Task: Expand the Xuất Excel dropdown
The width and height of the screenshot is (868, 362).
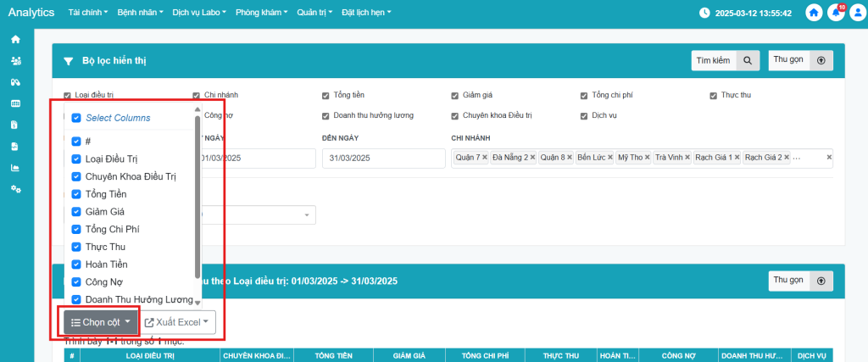Action: (178, 322)
